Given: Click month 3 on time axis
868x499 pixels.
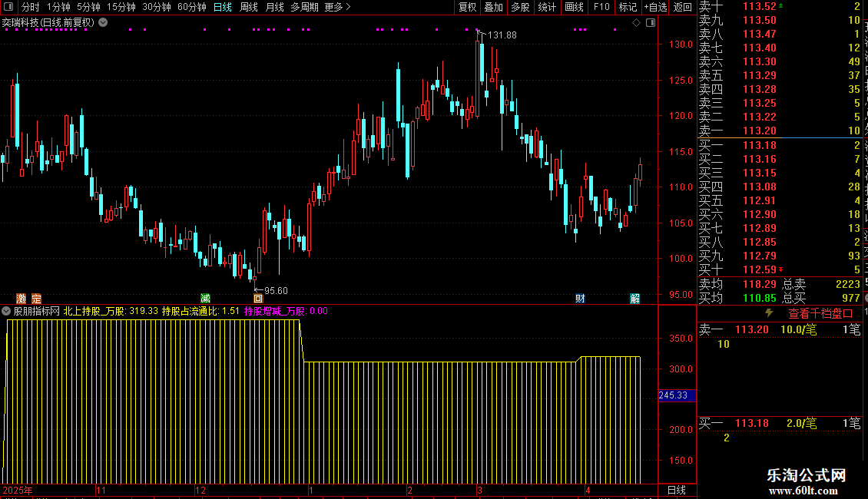Looking at the screenshot, I should (x=479, y=490).
